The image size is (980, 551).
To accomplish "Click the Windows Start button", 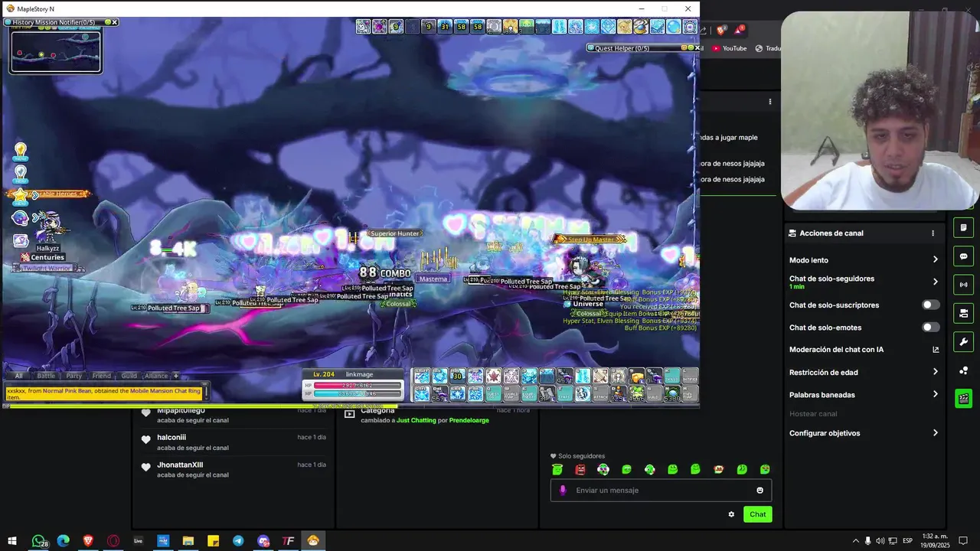I will pyautogui.click(x=12, y=540).
